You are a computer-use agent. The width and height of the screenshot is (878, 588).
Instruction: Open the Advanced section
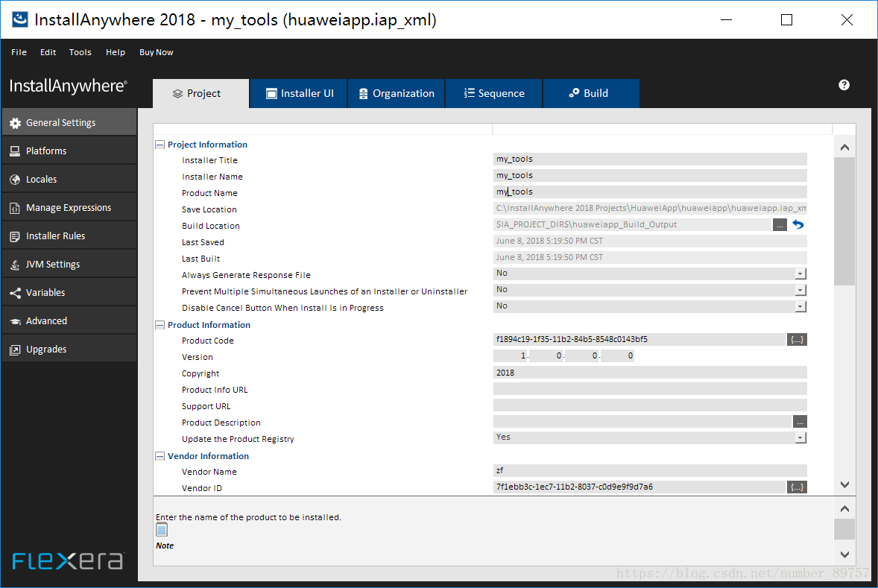click(x=69, y=321)
